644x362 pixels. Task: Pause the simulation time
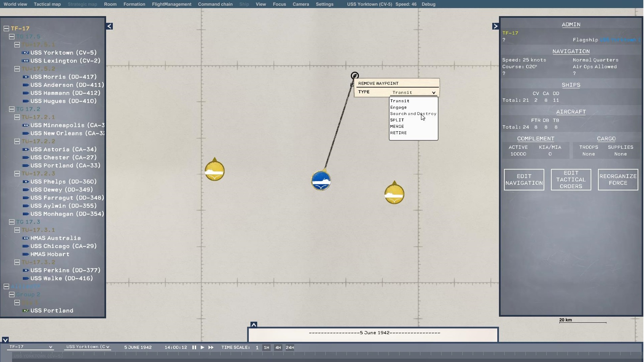(x=194, y=348)
